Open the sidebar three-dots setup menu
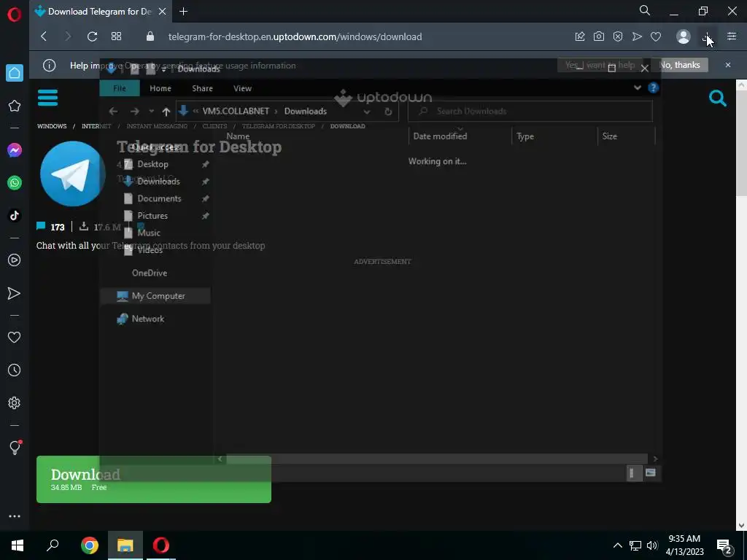This screenshot has height=560, width=747. tap(15, 516)
